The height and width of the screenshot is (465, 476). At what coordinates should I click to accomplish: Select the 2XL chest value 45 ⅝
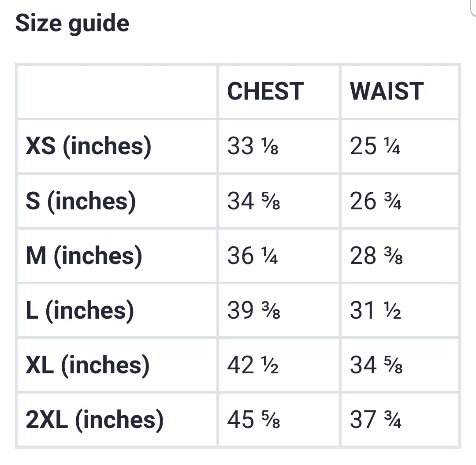click(x=253, y=420)
